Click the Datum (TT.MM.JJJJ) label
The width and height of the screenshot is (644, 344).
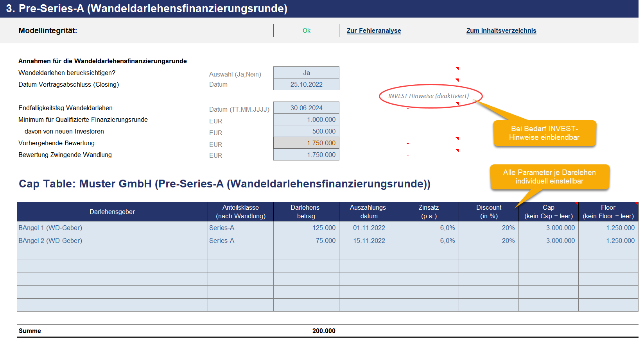click(239, 109)
